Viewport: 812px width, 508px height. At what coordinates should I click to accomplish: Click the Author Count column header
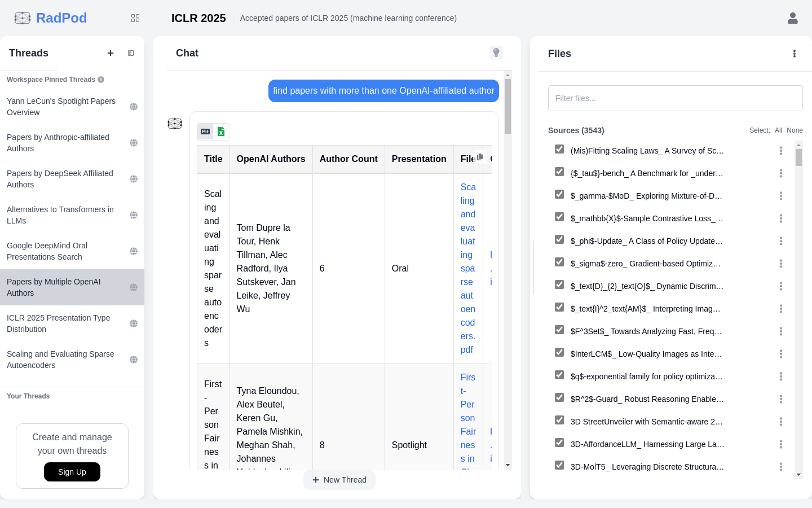point(348,159)
